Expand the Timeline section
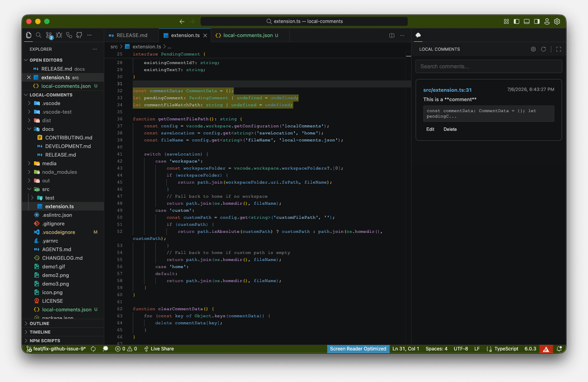 coord(63,332)
